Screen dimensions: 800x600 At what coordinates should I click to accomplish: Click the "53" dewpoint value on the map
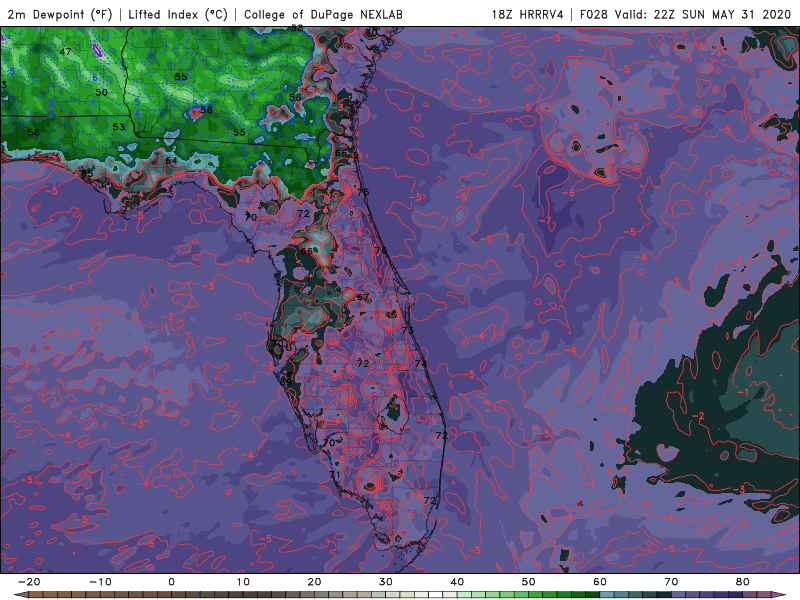tap(118, 127)
